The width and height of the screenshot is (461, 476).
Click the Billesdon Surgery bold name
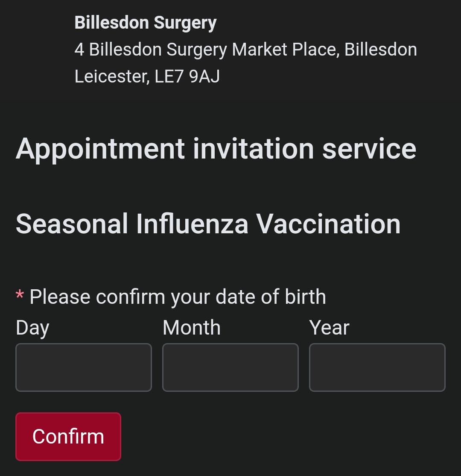[146, 23]
